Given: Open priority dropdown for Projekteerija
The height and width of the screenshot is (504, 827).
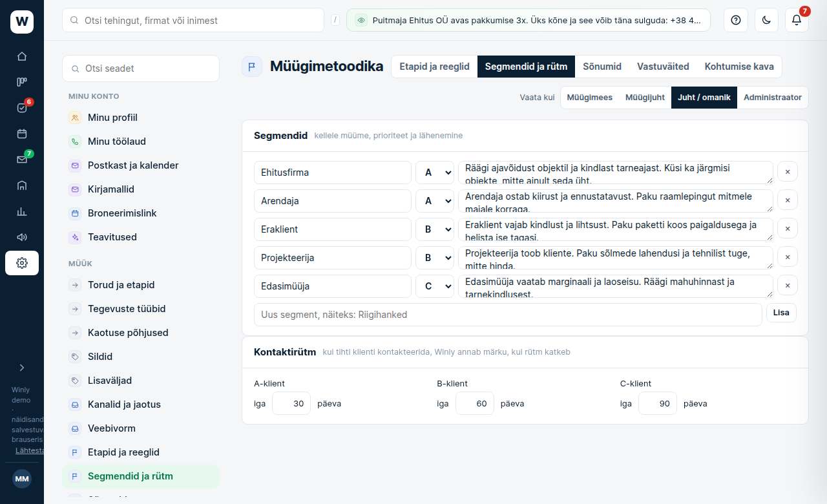Looking at the screenshot, I should (435, 258).
